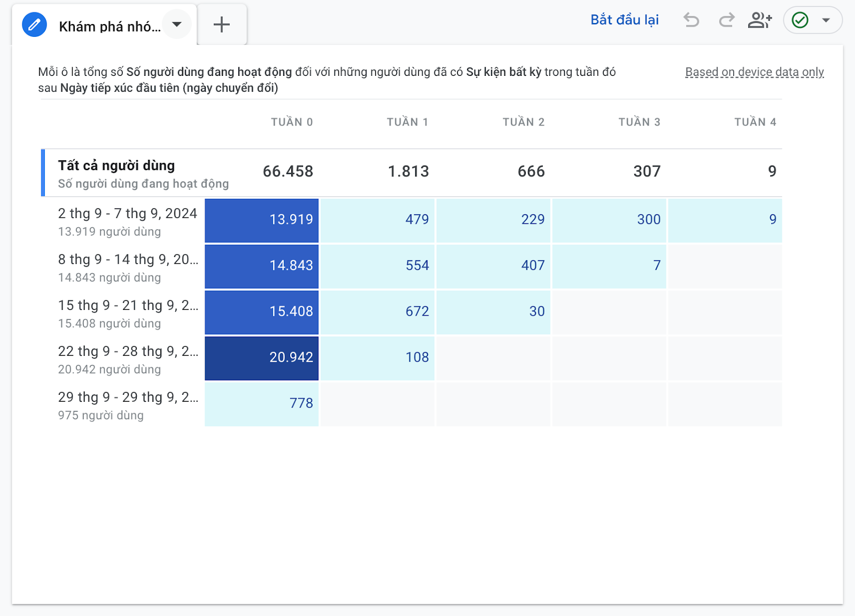
Task: Select the TUẦN 4 column header
Action: click(x=755, y=122)
